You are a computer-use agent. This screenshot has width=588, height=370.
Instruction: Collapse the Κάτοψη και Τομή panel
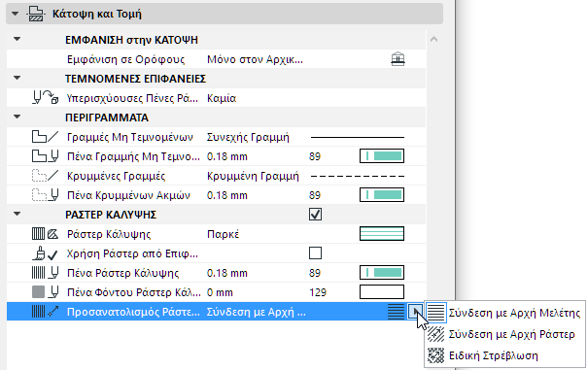15,14
